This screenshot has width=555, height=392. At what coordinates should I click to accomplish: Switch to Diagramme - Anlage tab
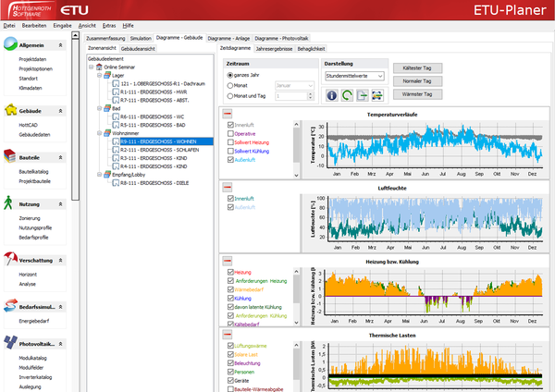coord(228,38)
